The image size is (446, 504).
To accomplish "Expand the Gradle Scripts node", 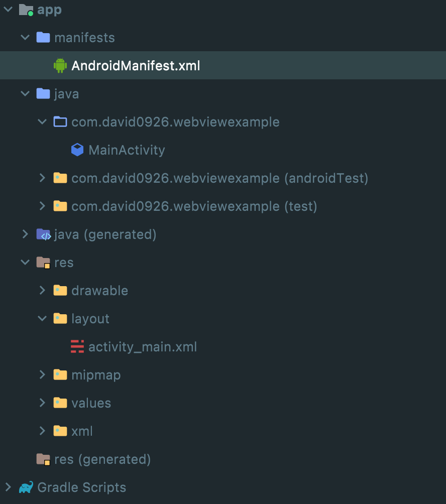I will pos(8,487).
